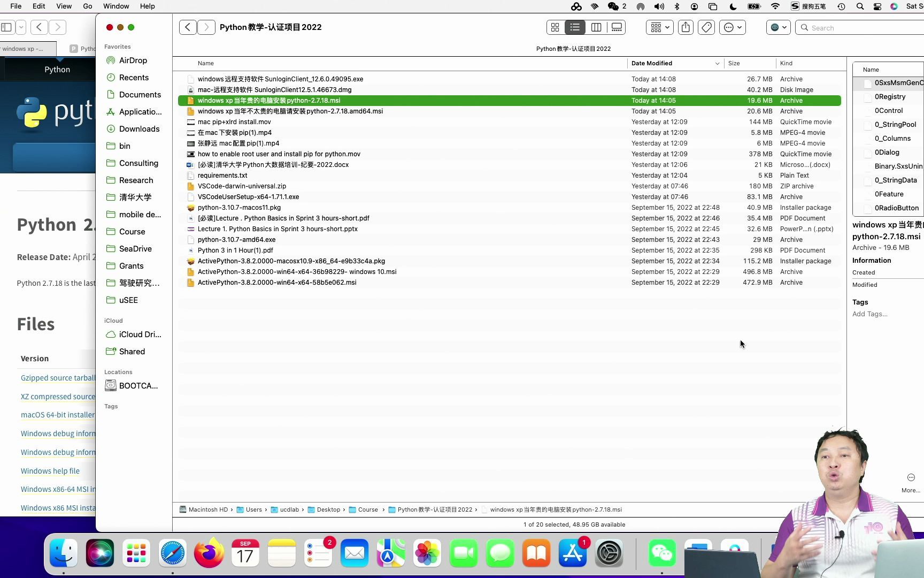924x578 pixels.
Task: Toggle the browser sidebar button
Action: coord(6,27)
